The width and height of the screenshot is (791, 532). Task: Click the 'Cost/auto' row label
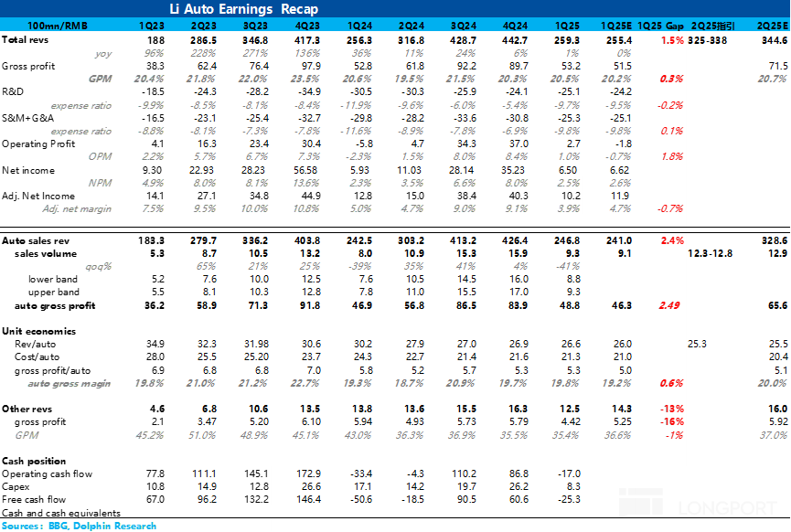(37, 357)
